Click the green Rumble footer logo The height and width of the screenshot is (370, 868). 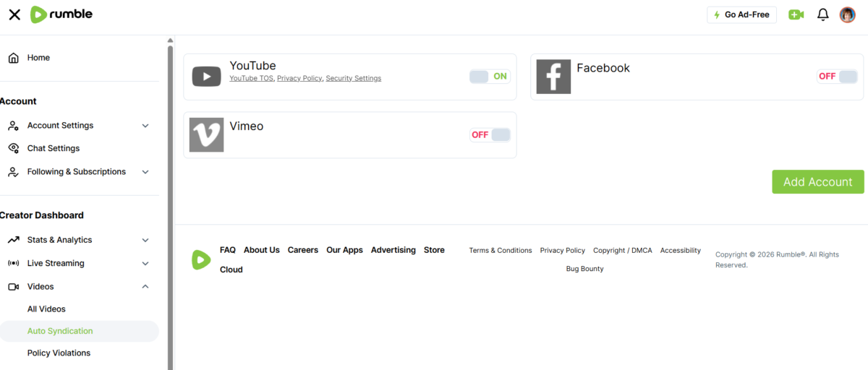pos(201,260)
